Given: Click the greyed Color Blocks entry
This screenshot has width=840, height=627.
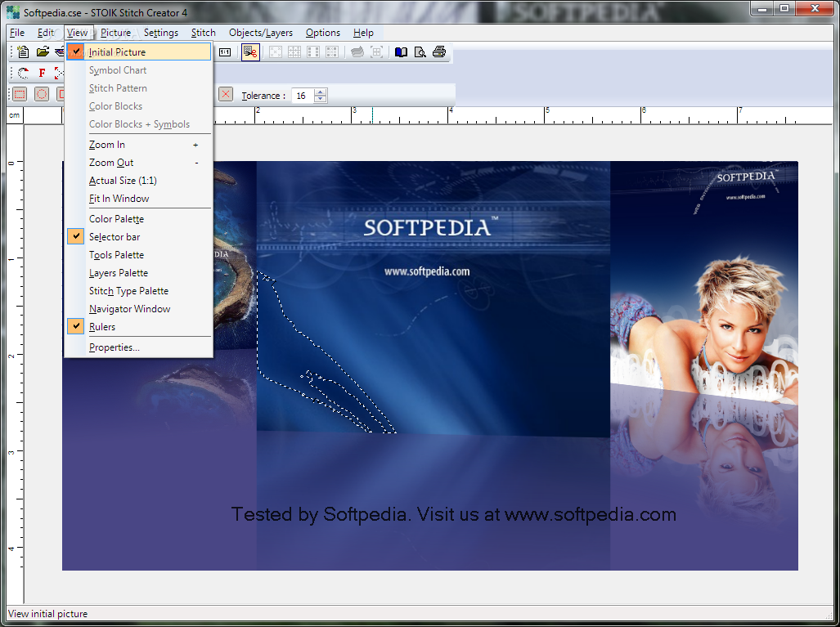Looking at the screenshot, I should pyautogui.click(x=138, y=106).
